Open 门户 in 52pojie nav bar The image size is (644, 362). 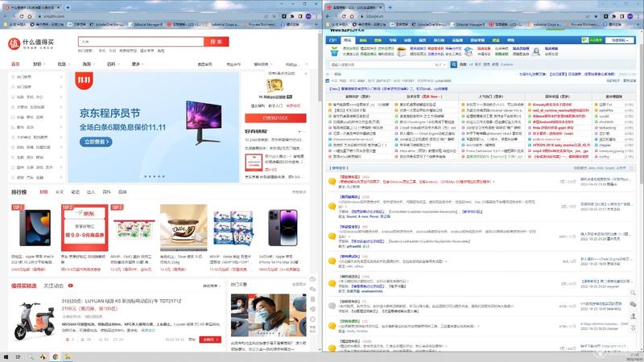[x=333, y=40]
